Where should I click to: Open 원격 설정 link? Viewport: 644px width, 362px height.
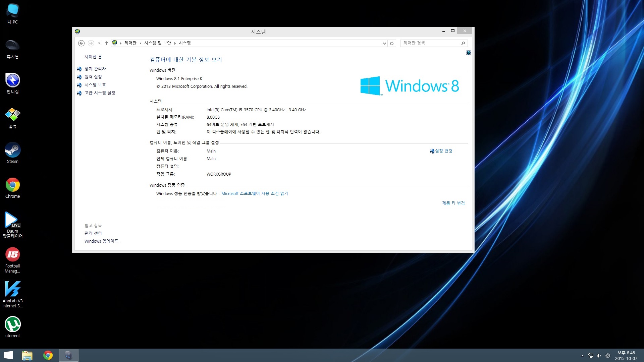pyautogui.click(x=93, y=77)
